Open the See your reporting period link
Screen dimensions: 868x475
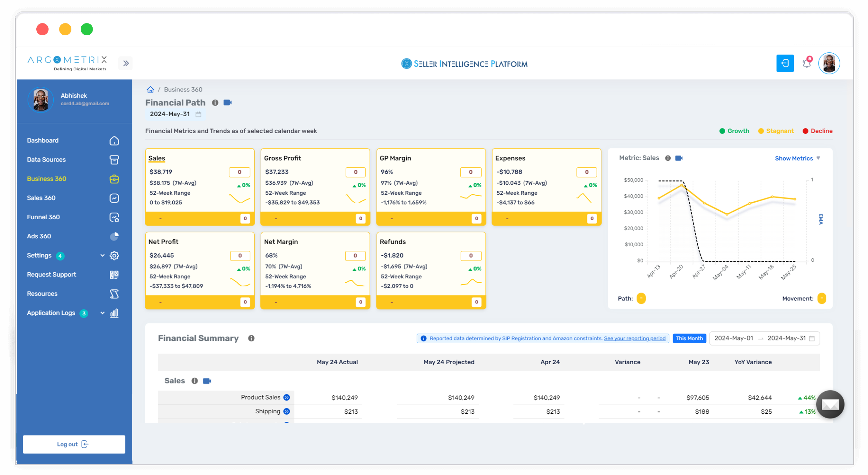(x=635, y=338)
